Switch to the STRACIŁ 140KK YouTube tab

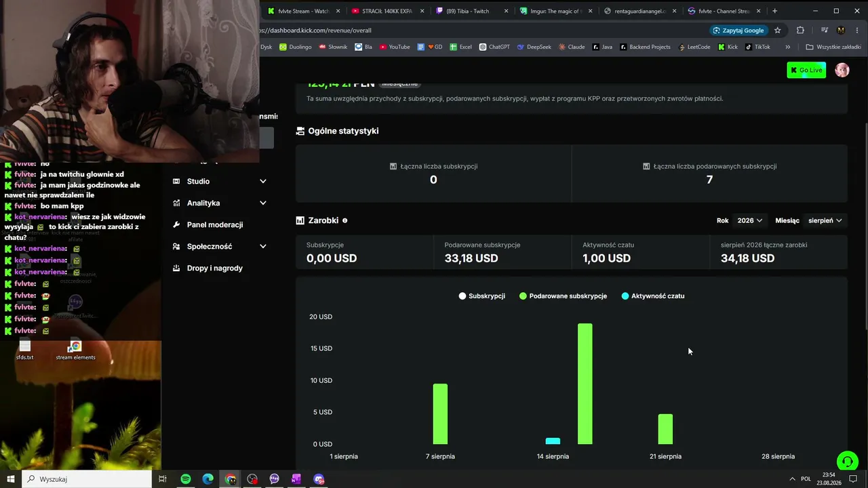[388, 11]
